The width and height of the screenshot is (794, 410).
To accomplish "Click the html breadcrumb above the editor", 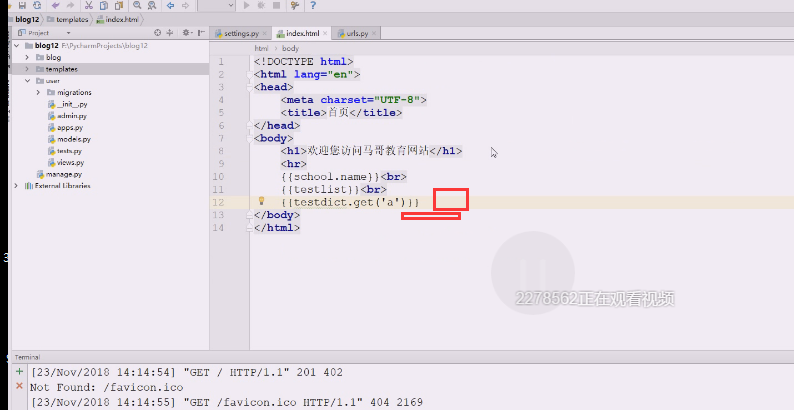I will click(x=261, y=49).
